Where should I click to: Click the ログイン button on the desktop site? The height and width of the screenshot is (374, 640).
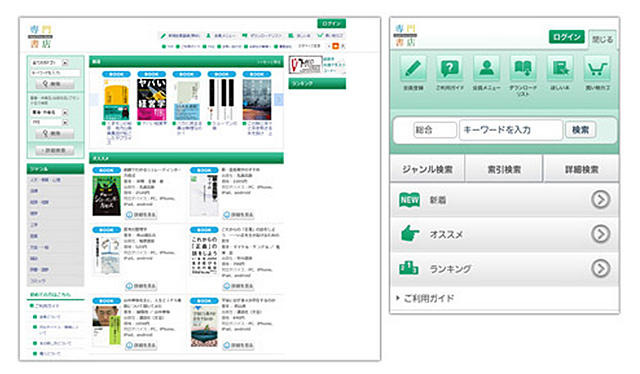coord(331,23)
